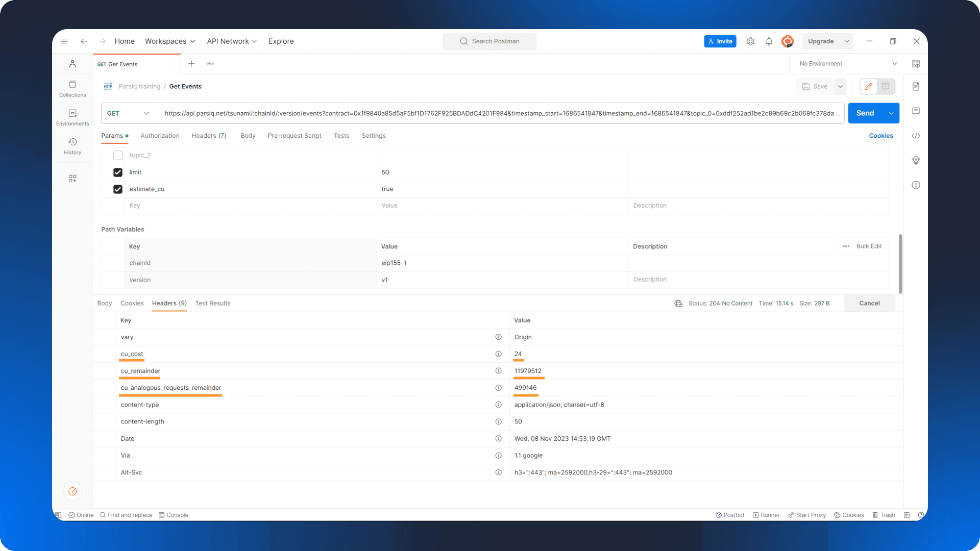Click info icon for cu_cost header
Viewport: 980px width, 551px height.
(x=498, y=354)
